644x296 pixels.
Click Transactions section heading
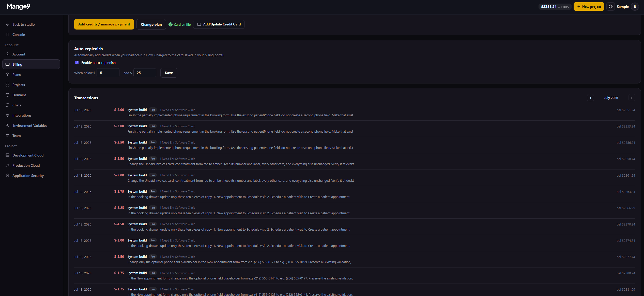tap(86, 98)
